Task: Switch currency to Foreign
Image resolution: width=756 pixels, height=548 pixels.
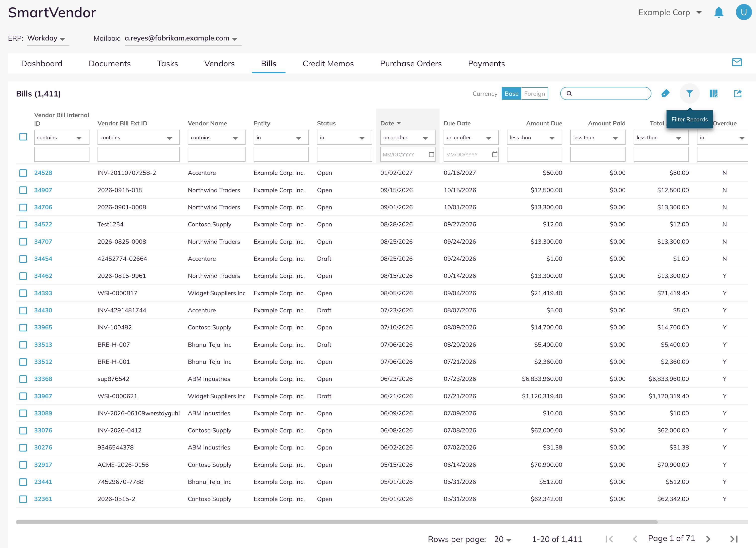Action: click(x=534, y=94)
